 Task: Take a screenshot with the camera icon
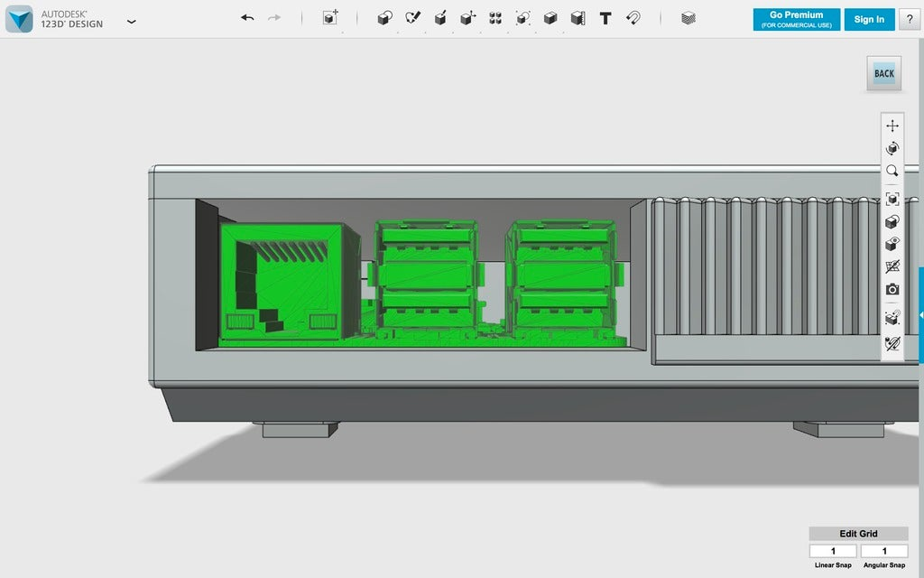[x=892, y=290]
